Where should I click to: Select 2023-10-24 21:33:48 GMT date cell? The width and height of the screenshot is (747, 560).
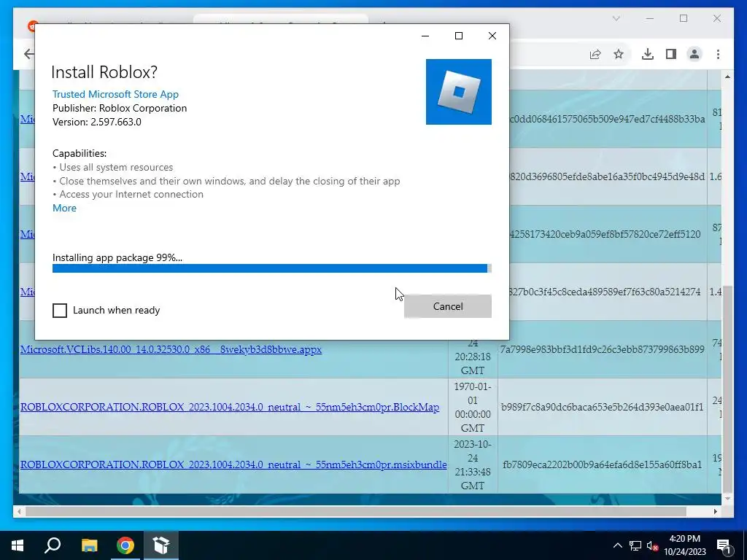coord(473,464)
